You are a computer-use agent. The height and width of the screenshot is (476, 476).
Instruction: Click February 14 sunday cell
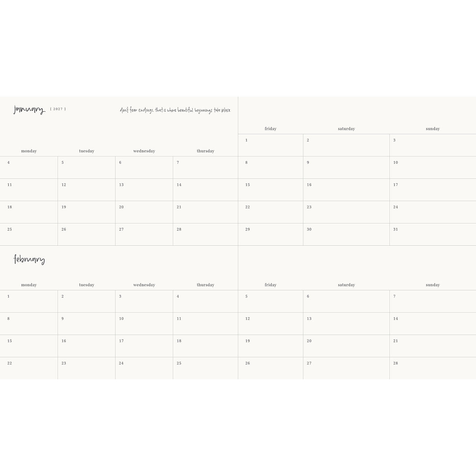coord(433,324)
